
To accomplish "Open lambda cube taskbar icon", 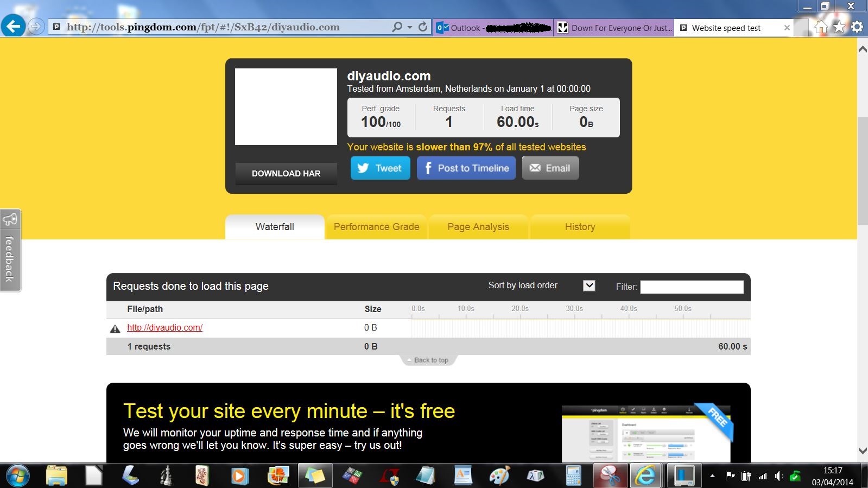I will [x=536, y=476].
